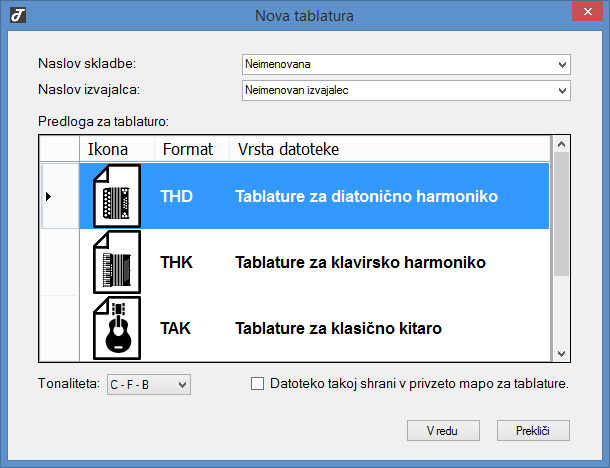
Task: Click the template list scrollbar thumb
Action: pyautogui.click(x=560, y=215)
